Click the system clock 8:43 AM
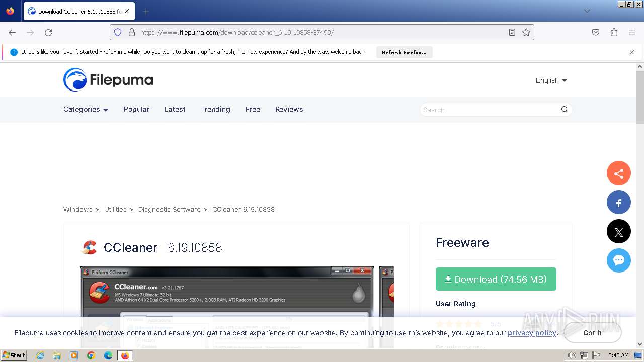This screenshot has height=362, width=644. tap(618, 355)
